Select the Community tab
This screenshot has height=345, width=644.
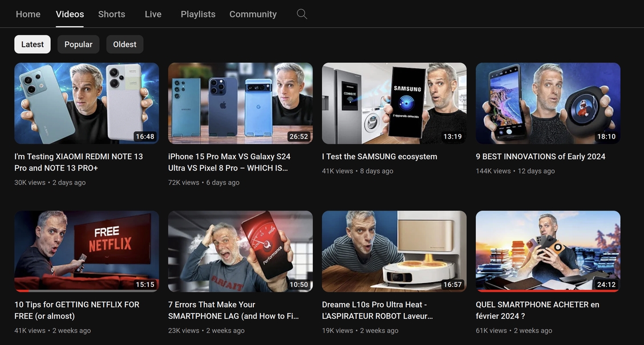pyautogui.click(x=253, y=14)
